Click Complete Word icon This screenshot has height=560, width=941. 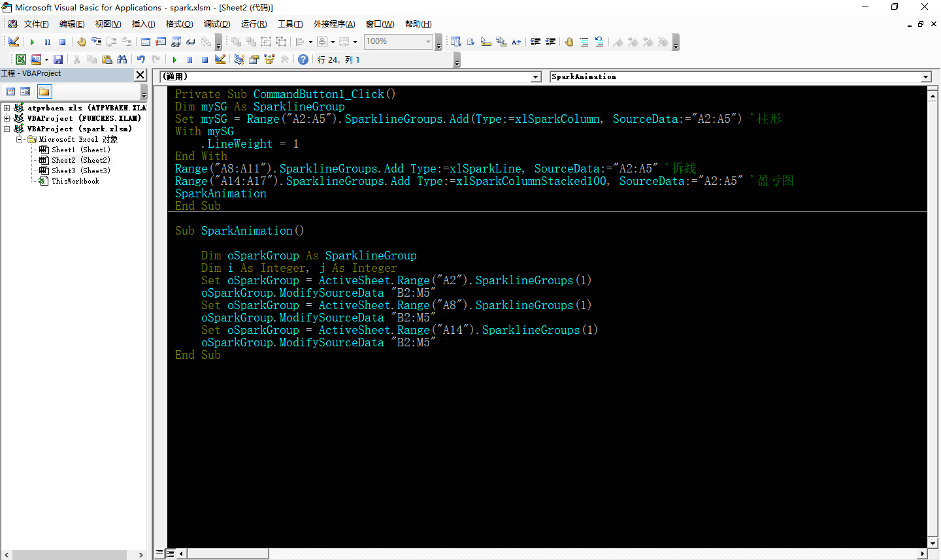click(x=516, y=41)
